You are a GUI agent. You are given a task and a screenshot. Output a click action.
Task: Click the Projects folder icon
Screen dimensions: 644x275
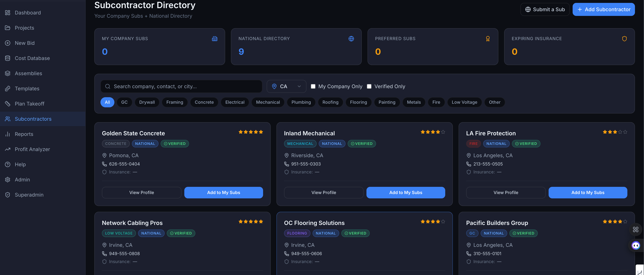coord(8,28)
